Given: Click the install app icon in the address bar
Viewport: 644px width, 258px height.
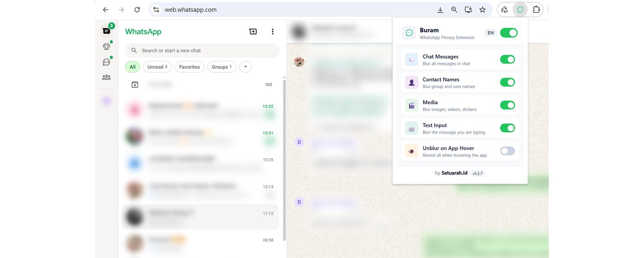Looking at the screenshot, I should coord(468,10).
